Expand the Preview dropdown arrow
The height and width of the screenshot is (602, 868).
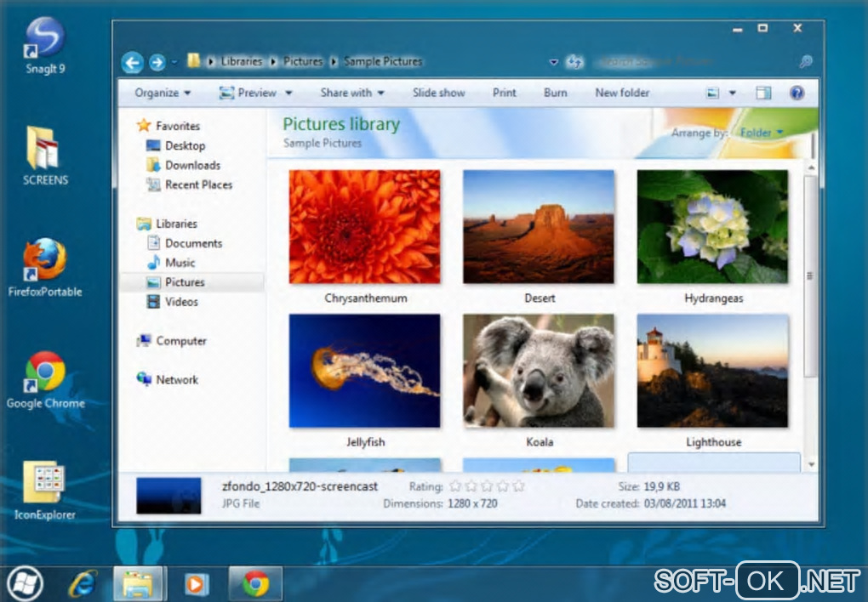pyautogui.click(x=288, y=93)
